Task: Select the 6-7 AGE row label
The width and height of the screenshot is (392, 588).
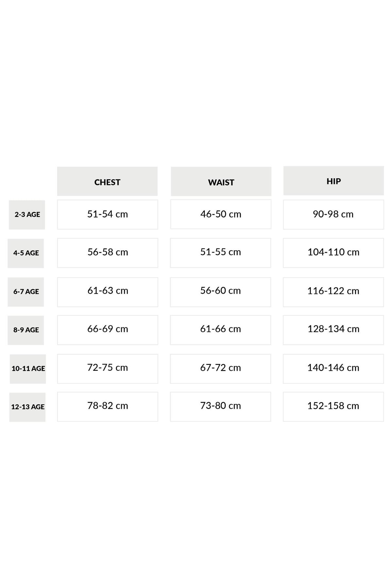Action: pyautogui.click(x=26, y=292)
